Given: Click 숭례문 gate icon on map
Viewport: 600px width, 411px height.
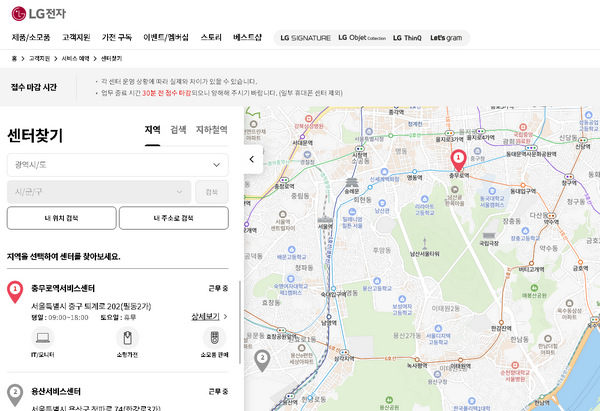Looking at the screenshot, I should 352,183.
